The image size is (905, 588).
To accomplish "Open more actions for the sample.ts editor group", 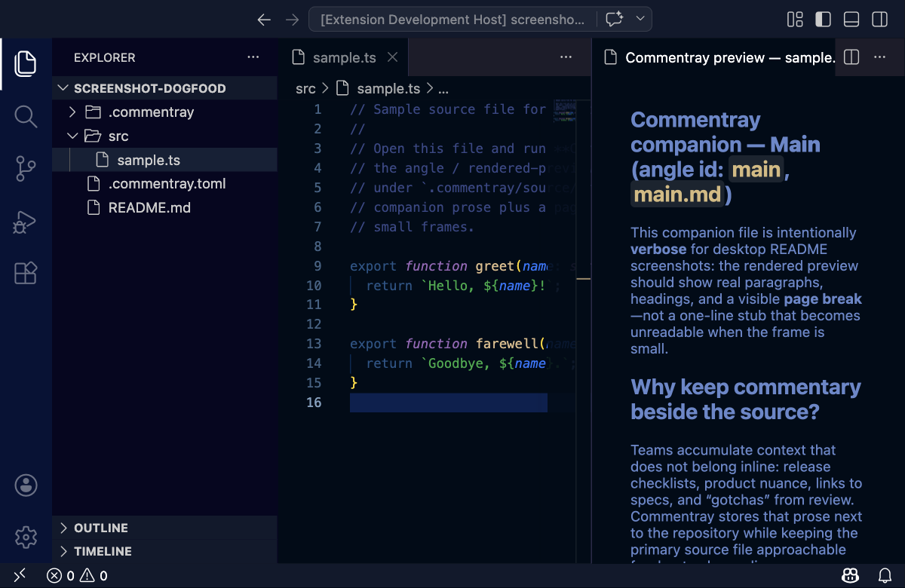I will 566,57.
